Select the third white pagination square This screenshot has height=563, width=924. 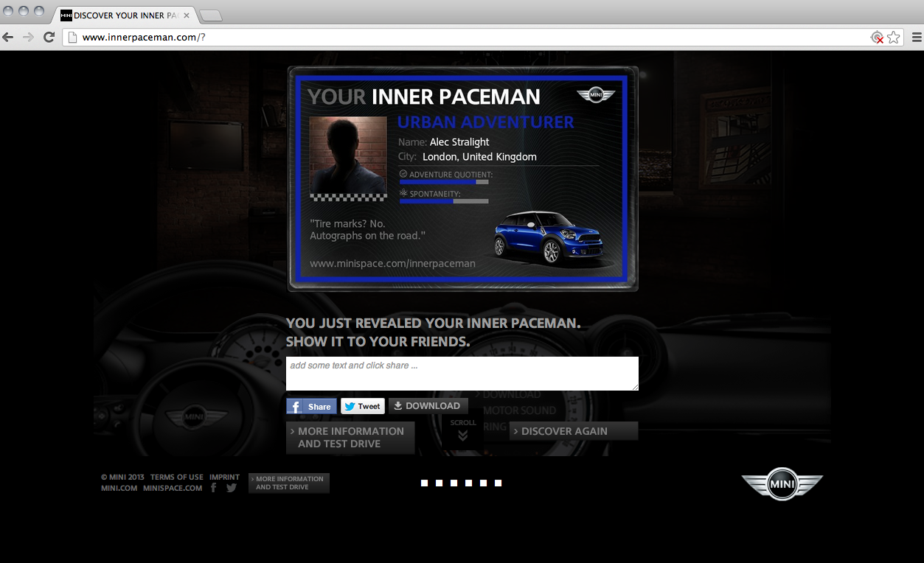(x=454, y=483)
